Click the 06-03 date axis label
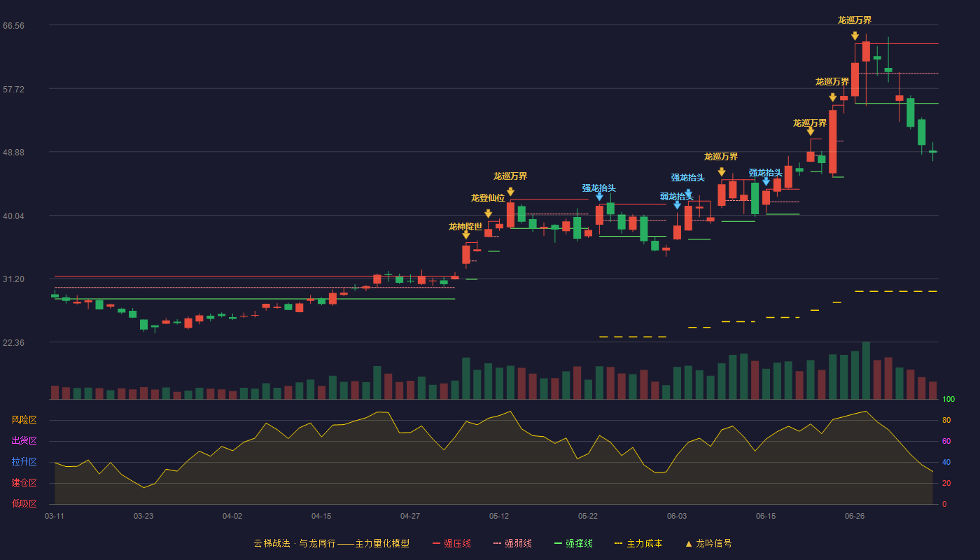 677,516
